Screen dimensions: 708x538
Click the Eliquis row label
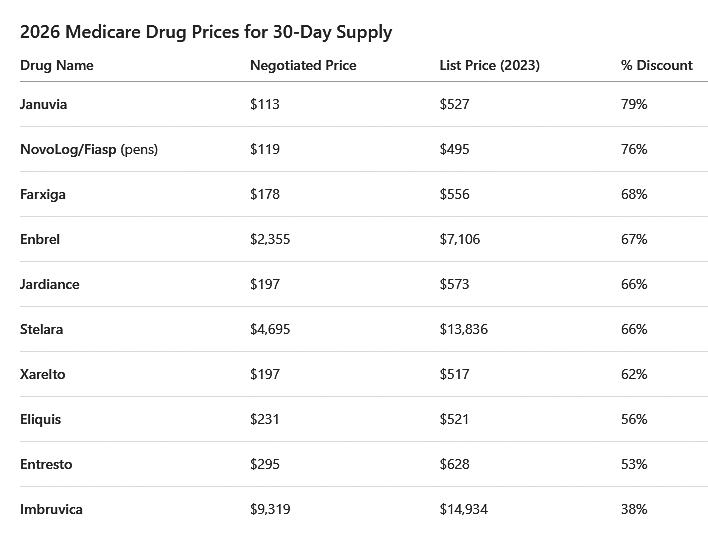click(x=41, y=419)
